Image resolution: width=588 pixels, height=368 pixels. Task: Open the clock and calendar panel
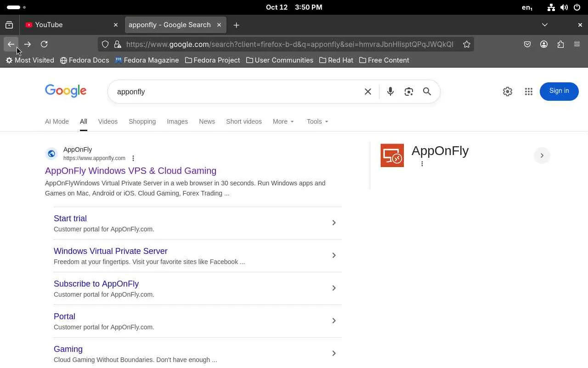click(x=294, y=7)
